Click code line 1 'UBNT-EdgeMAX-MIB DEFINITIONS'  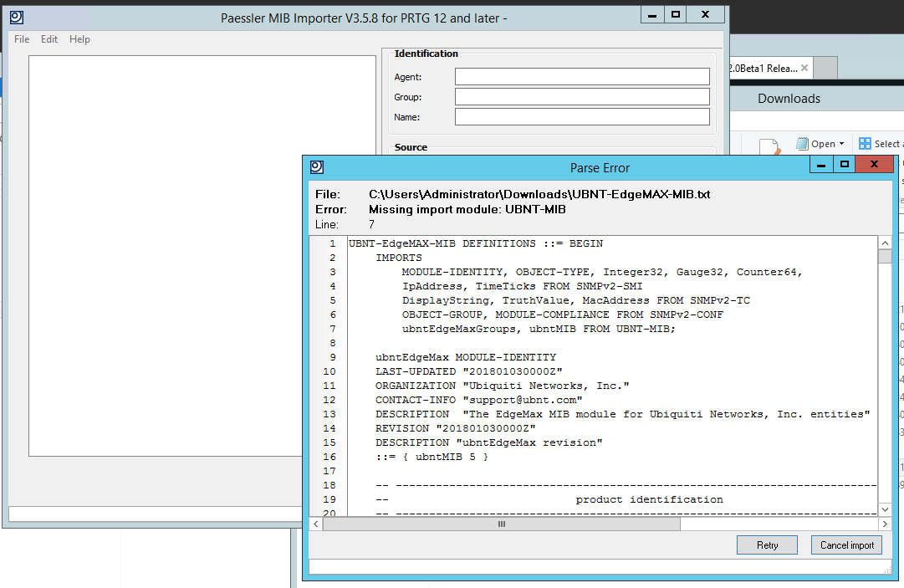tap(476, 243)
